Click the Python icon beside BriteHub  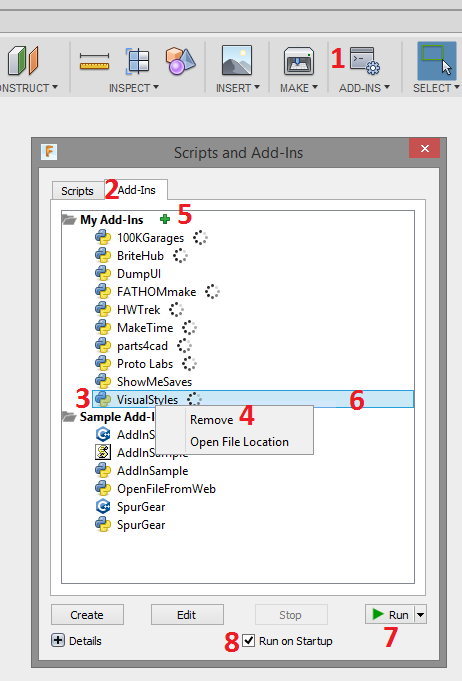[103, 255]
